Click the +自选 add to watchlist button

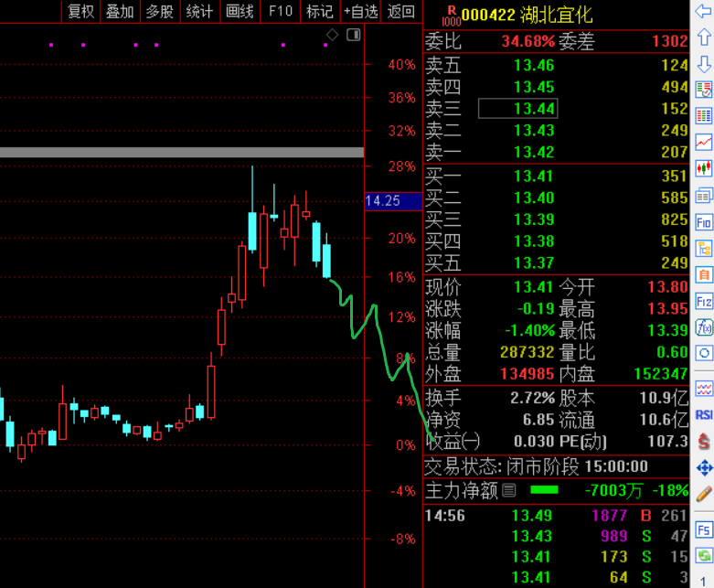click(x=360, y=11)
